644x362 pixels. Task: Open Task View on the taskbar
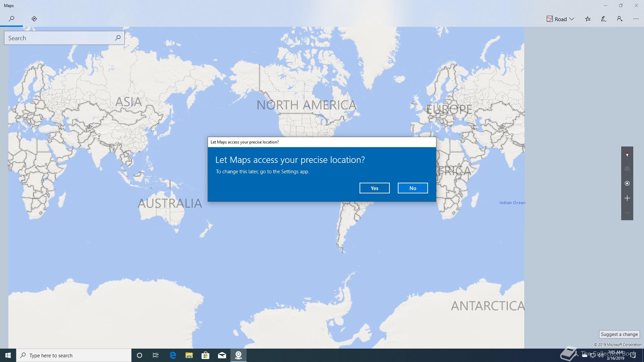(x=156, y=355)
